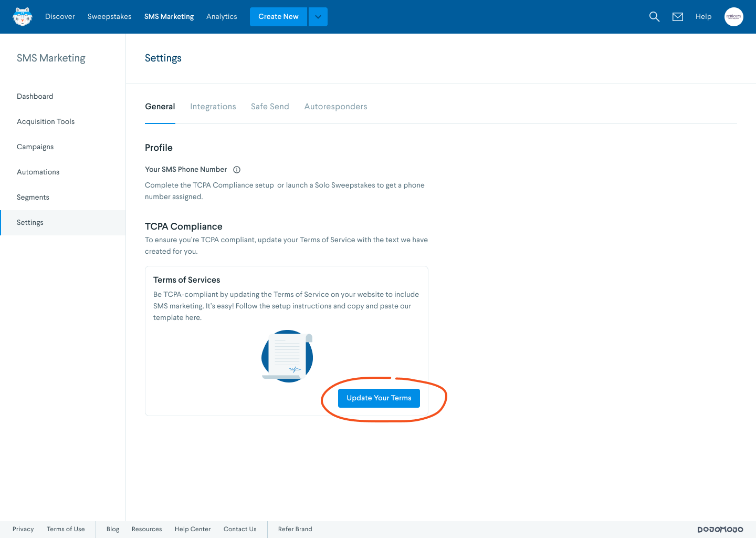Switch to the General tab
The height and width of the screenshot is (538, 756).
[160, 107]
